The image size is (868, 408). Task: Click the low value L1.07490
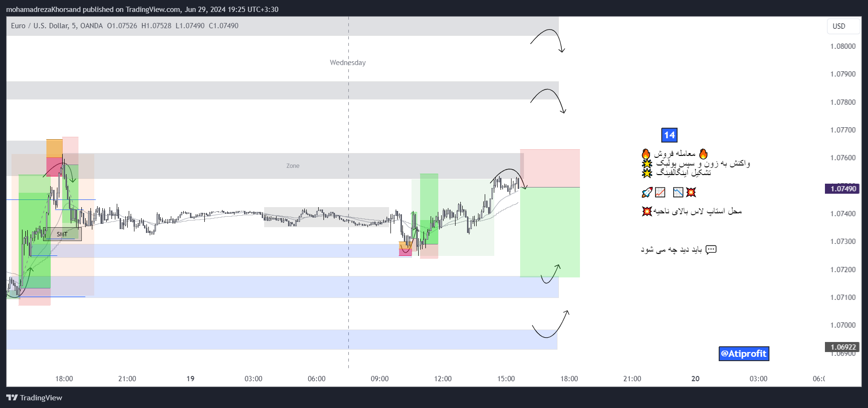[190, 26]
